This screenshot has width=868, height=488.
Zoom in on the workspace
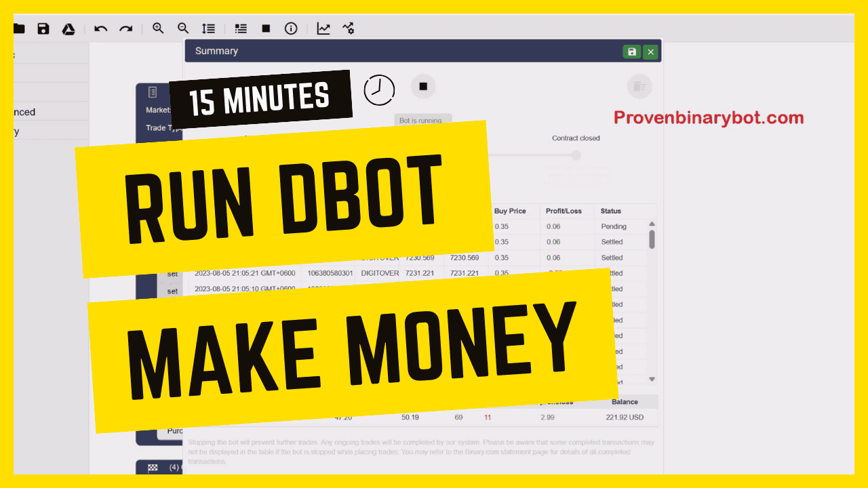pos(158,28)
